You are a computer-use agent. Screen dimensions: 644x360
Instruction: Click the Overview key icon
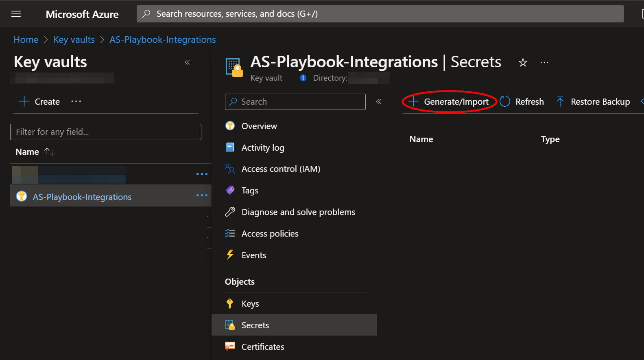click(x=230, y=126)
